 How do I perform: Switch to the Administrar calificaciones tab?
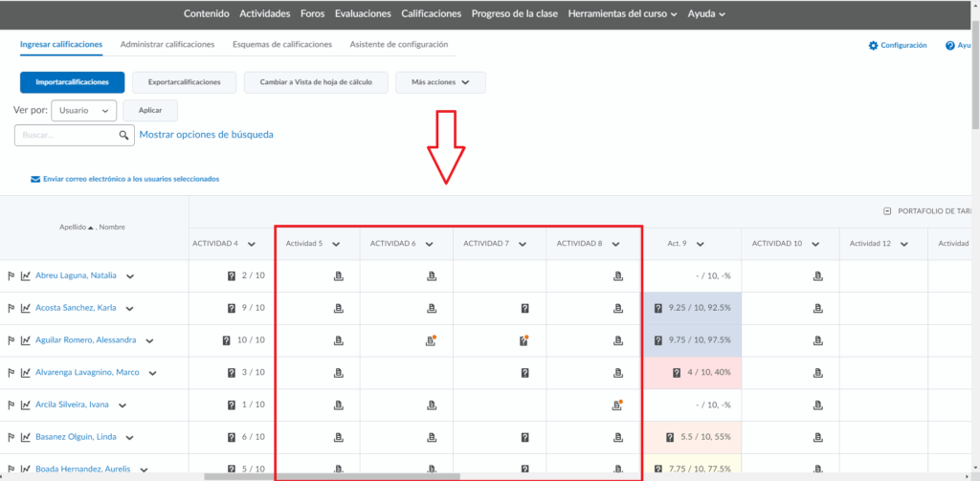pyautogui.click(x=167, y=45)
